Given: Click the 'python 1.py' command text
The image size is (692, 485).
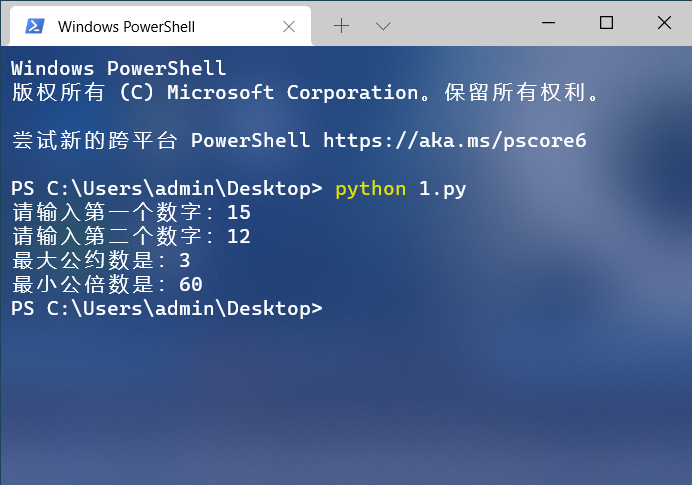Looking at the screenshot, I should pyautogui.click(x=401, y=189).
